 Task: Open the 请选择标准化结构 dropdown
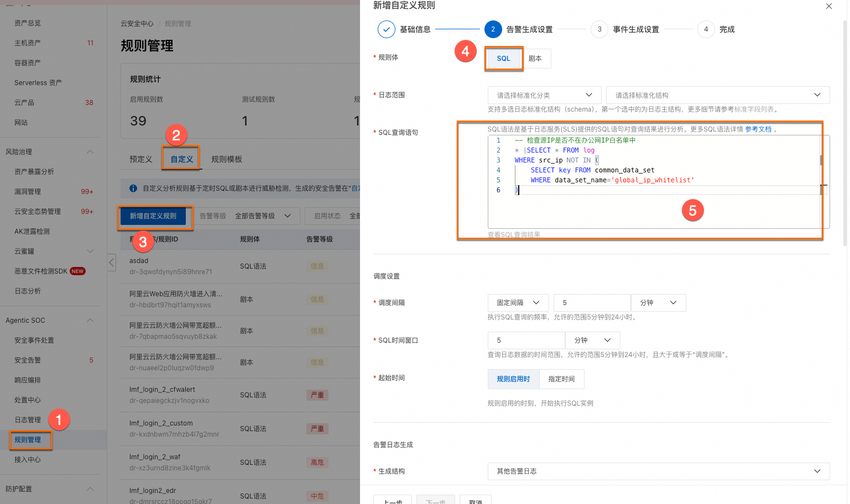click(718, 95)
